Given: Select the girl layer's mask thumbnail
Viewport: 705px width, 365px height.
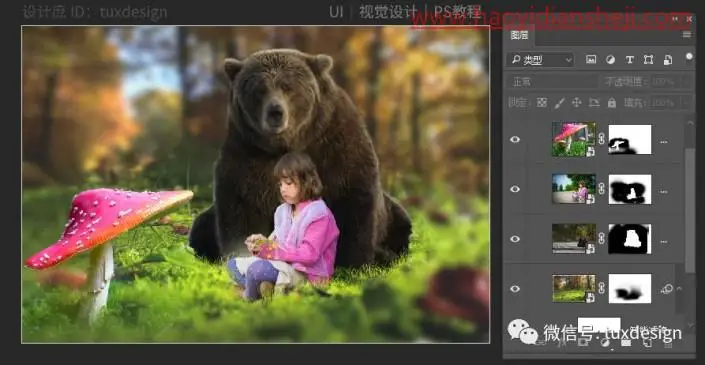Looking at the screenshot, I should coord(630,189).
